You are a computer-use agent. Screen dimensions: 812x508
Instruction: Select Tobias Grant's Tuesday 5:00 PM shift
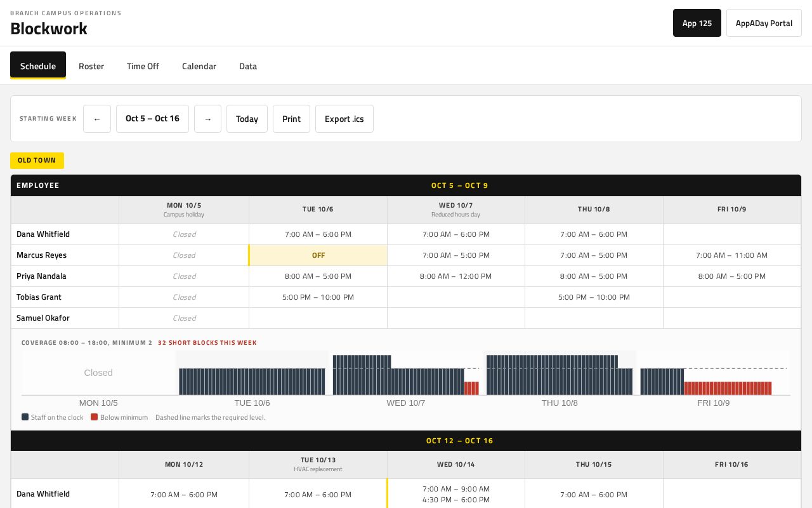coord(318,297)
